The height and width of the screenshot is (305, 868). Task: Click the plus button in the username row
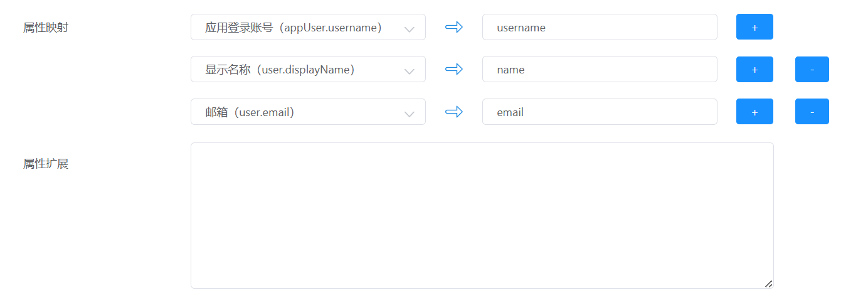[x=754, y=27]
